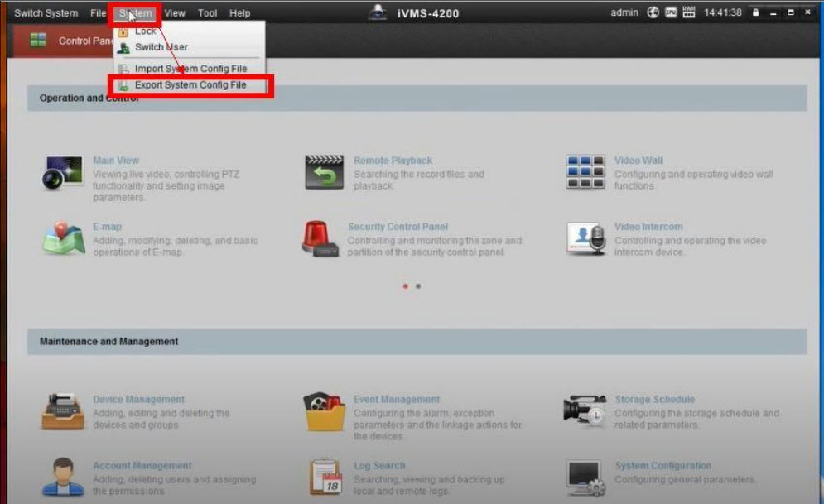824x504 pixels.
Task: Click the lock icon in title bar
Action: click(755, 13)
